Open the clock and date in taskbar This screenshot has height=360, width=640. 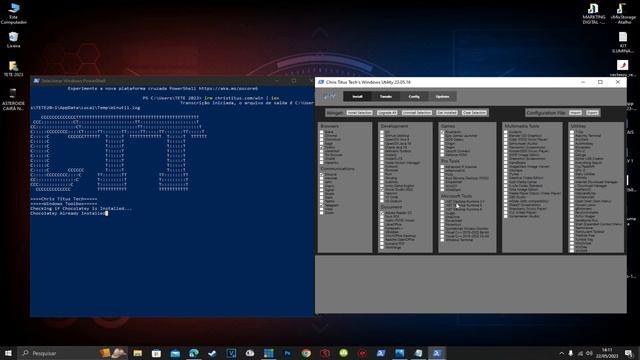(x=607, y=353)
